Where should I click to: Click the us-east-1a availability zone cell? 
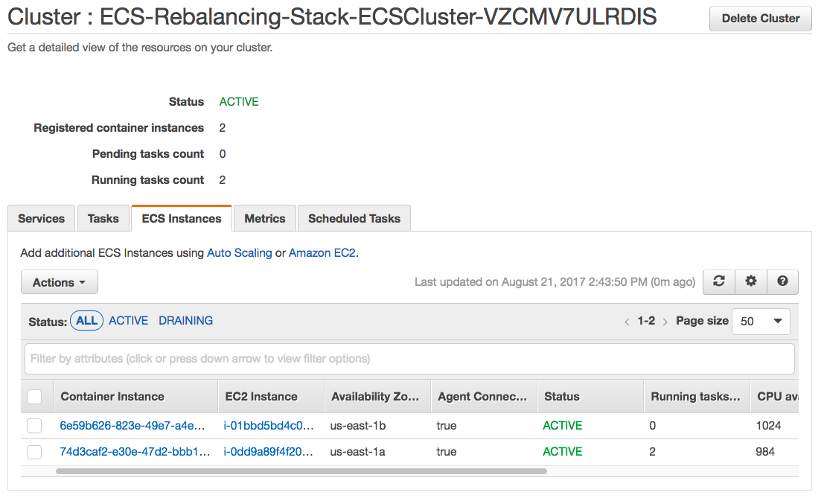[357, 452]
